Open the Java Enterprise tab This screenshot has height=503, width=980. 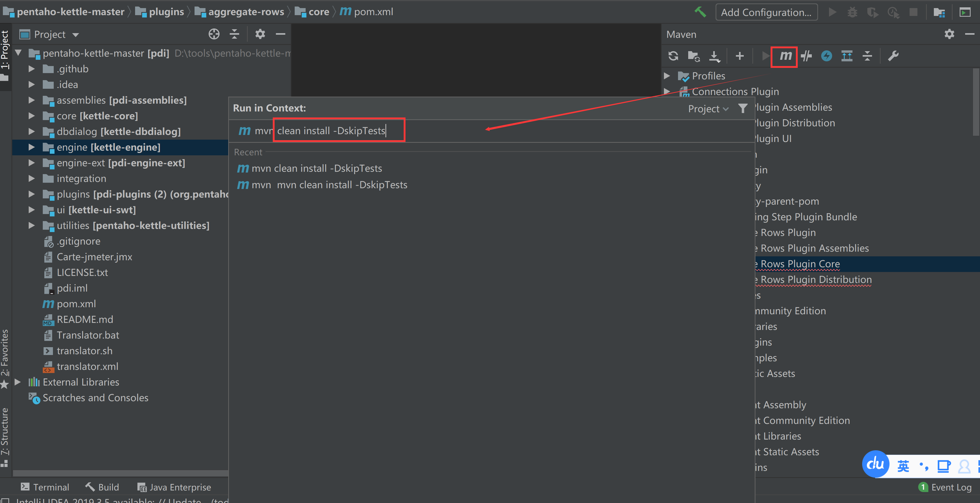coord(174,487)
